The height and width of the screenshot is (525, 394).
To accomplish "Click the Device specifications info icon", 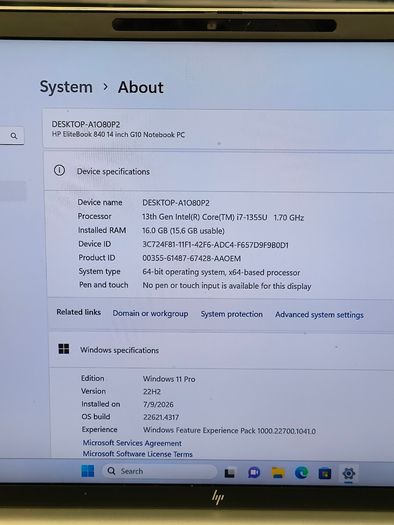I will pos(60,170).
